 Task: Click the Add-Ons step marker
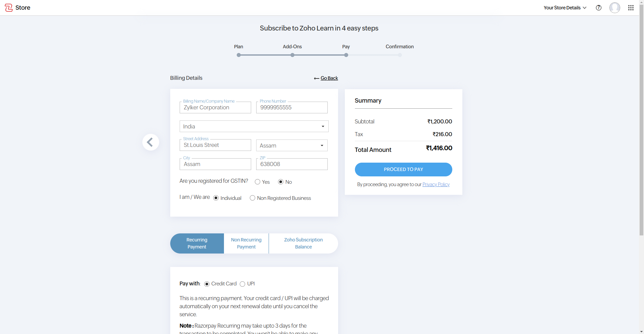(292, 55)
